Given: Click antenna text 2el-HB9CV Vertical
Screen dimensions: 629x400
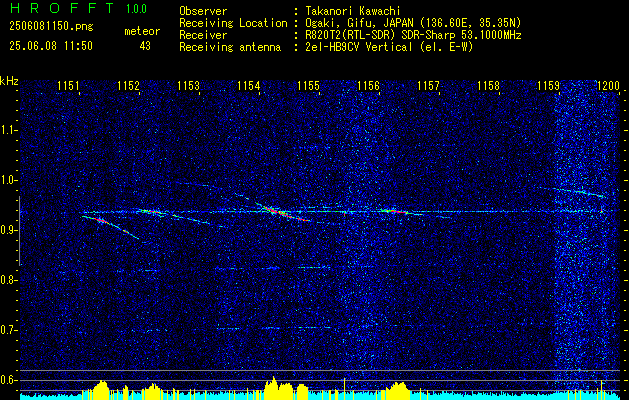Looking at the screenshot, I should pos(359,47).
